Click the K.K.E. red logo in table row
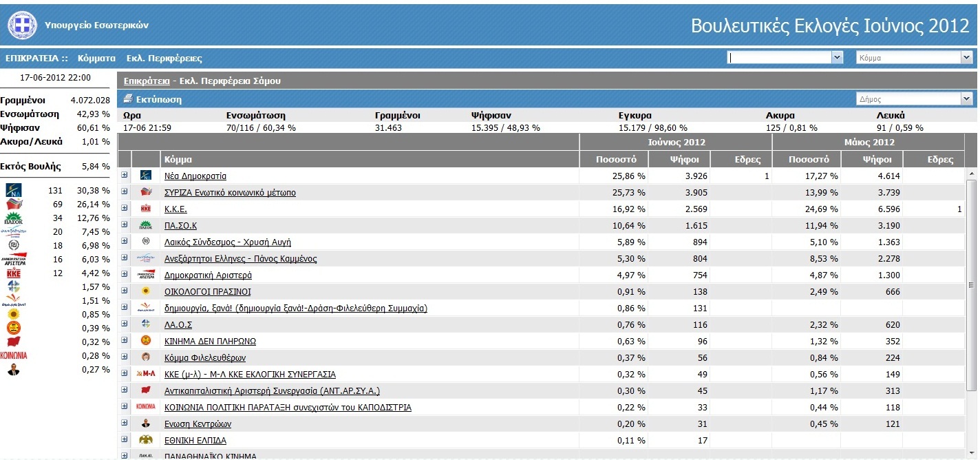 (x=145, y=209)
